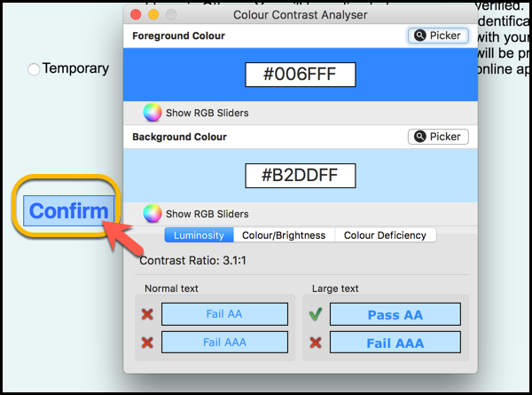Click the Background Colour Picker magnifier button

[438, 137]
